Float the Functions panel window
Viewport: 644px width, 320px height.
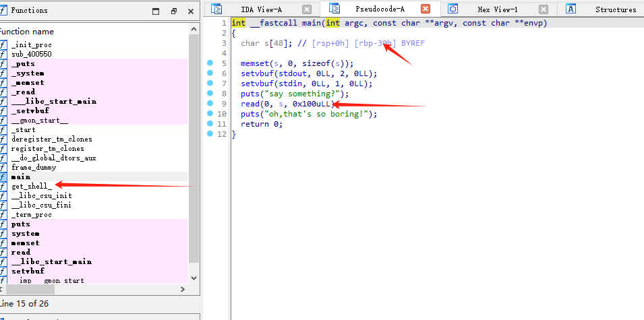point(173,11)
